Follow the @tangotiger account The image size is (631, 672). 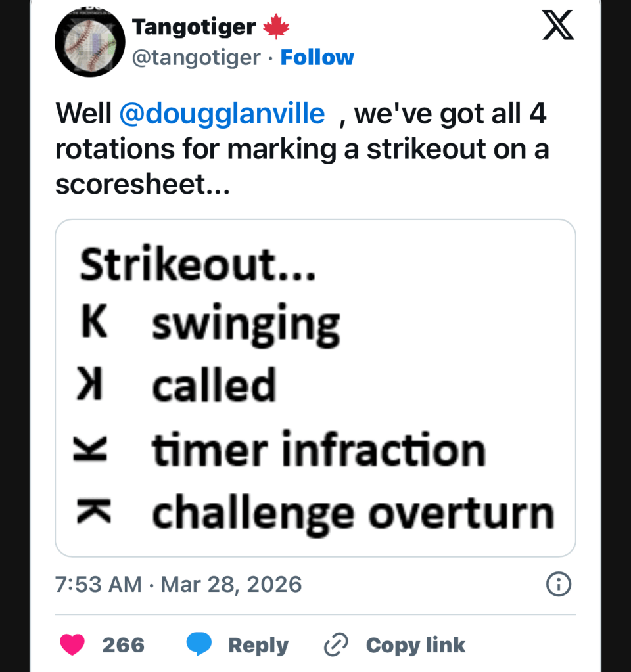pyautogui.click(x=317, y=58)
